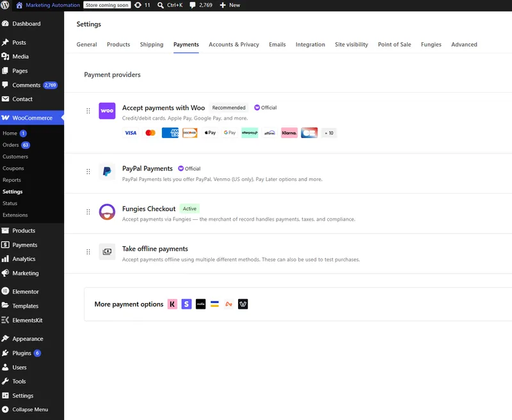Open the Ctrl+K search icon
Screen dimensions: 512x420
tap(161, 5)
